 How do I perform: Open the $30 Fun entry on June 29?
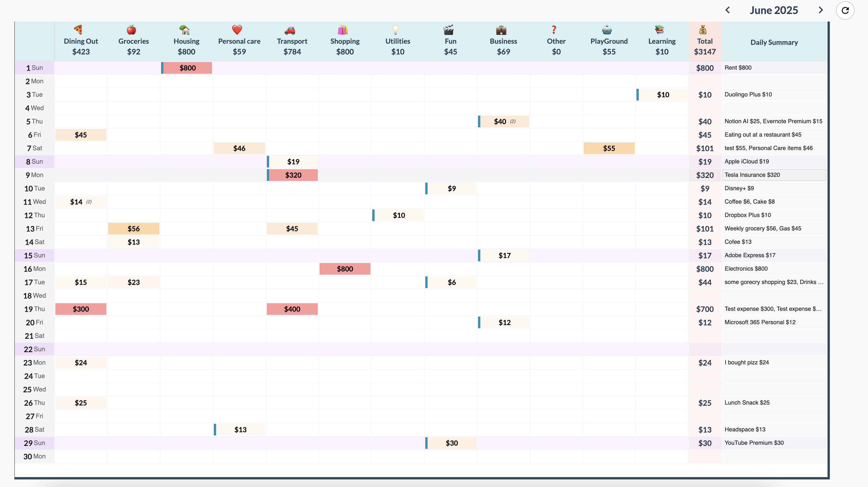(x=451, y=443)
